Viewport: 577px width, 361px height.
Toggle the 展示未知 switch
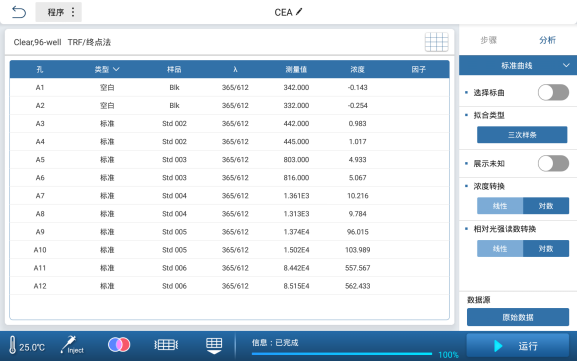coord(553,163)
